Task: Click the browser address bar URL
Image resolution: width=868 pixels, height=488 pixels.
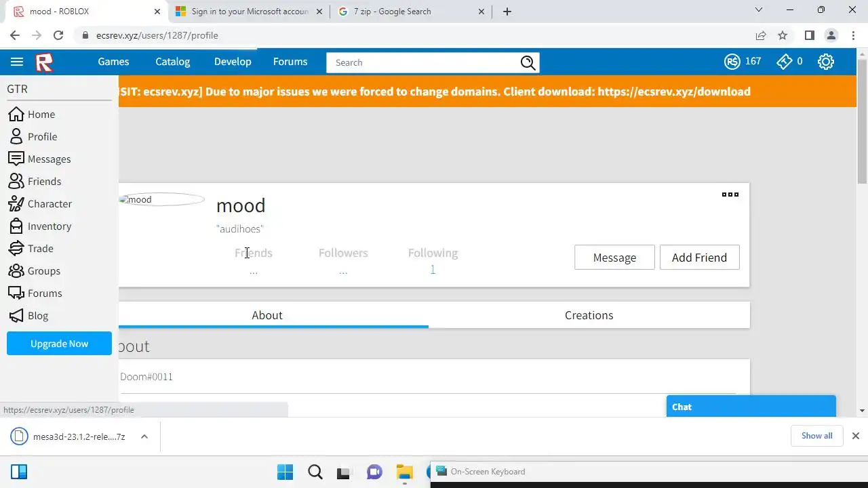Action: (157, 35)
